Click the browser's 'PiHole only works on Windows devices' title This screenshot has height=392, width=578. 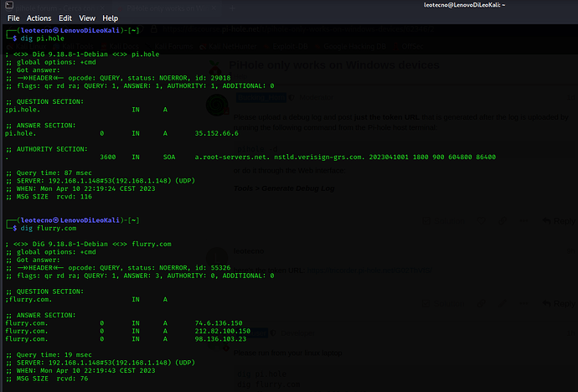pos(334,64)
